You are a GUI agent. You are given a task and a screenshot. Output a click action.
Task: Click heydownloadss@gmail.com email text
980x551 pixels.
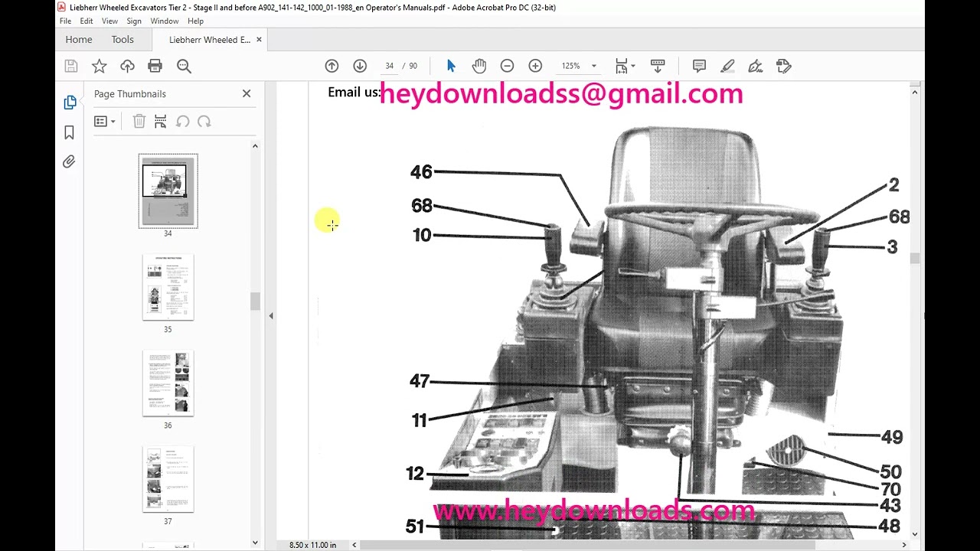[561, 93]
